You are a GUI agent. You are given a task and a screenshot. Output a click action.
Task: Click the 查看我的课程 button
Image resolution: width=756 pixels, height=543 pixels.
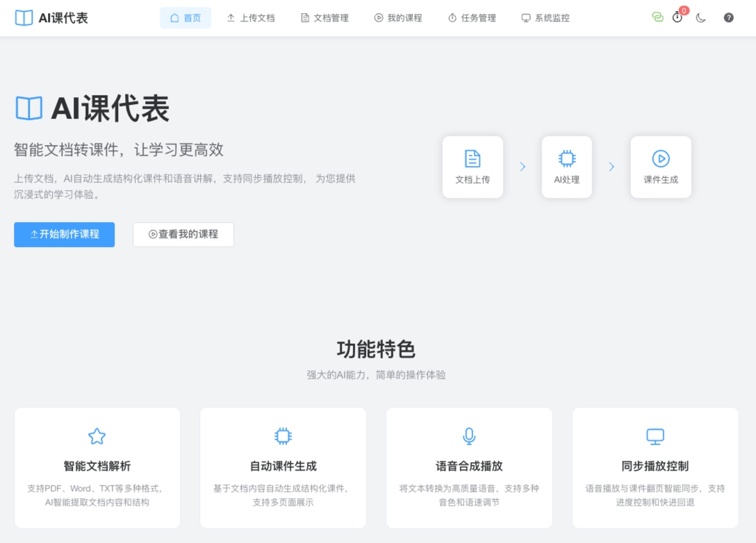(x=183, y=235)
